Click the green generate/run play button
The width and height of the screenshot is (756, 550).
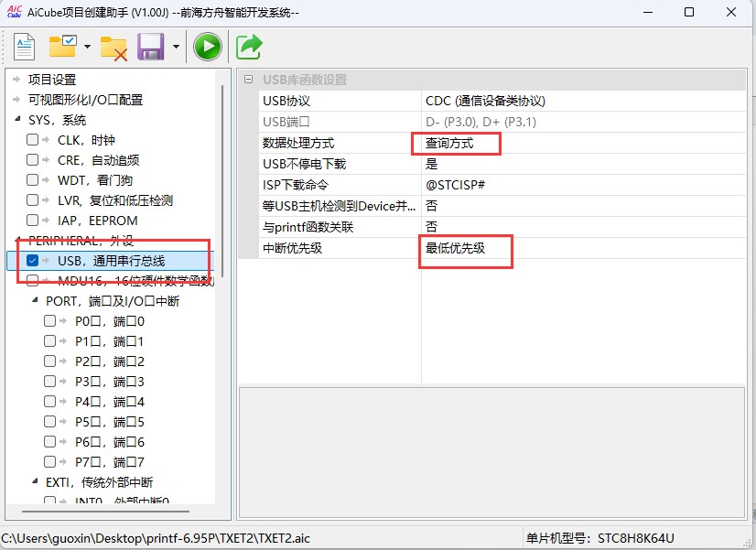208,47
